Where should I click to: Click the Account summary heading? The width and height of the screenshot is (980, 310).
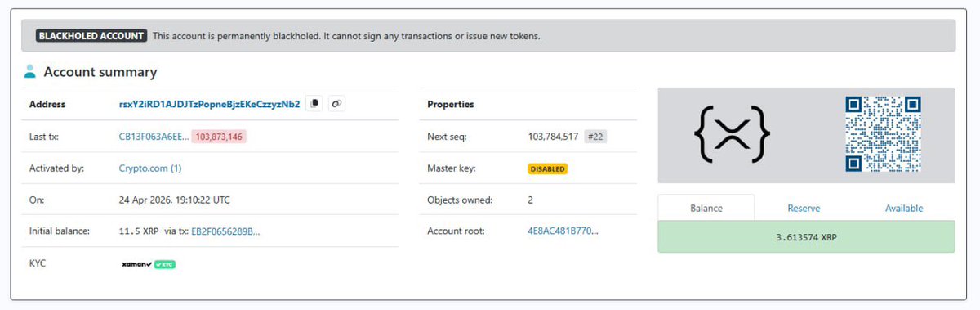(x=100, y=72)
